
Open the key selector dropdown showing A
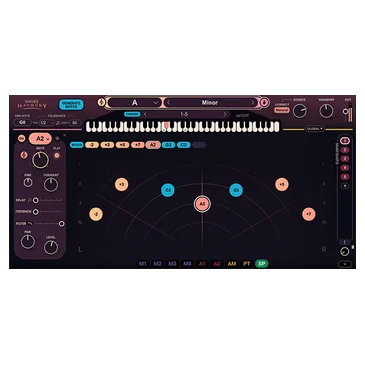pyautogui.click(x=134, y=103)
